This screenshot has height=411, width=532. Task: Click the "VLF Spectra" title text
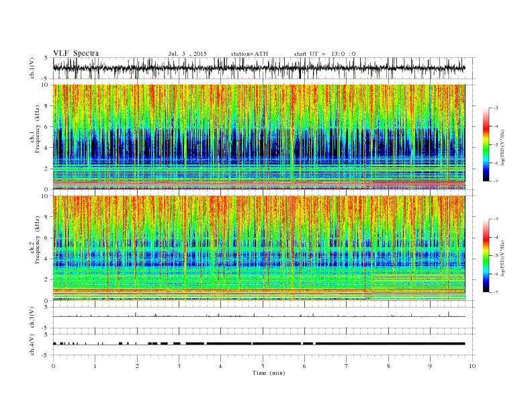(76, 53)
